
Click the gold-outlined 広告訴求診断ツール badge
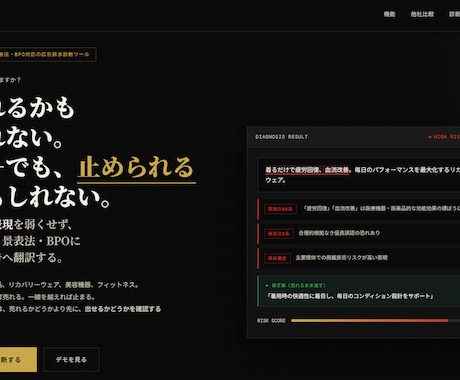(x=47, y=54)
